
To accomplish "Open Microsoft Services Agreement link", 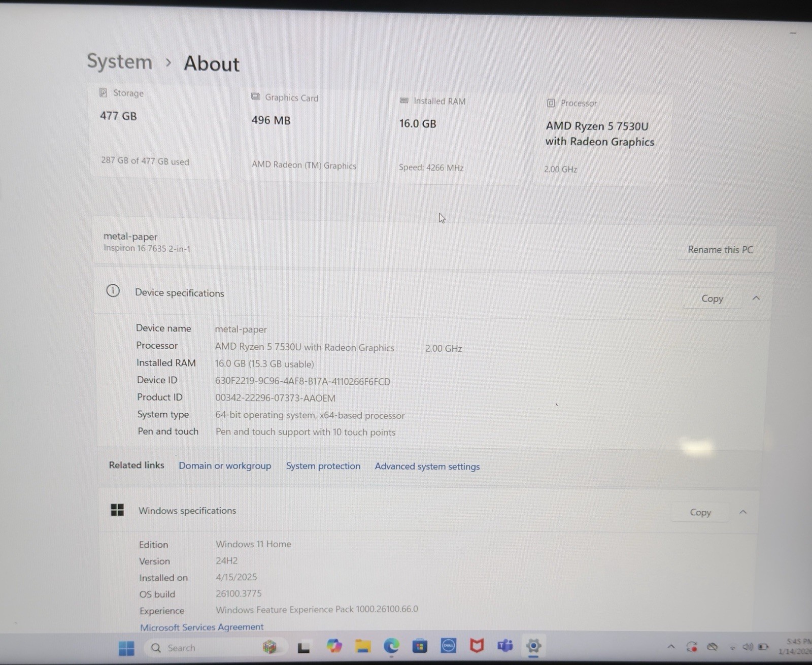I will pos(202,627).
